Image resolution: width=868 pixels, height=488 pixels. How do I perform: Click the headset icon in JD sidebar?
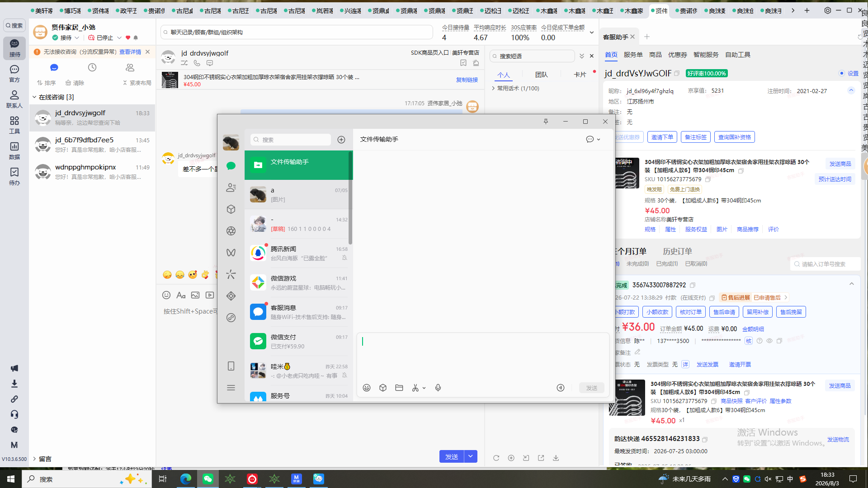coord(14,414)
